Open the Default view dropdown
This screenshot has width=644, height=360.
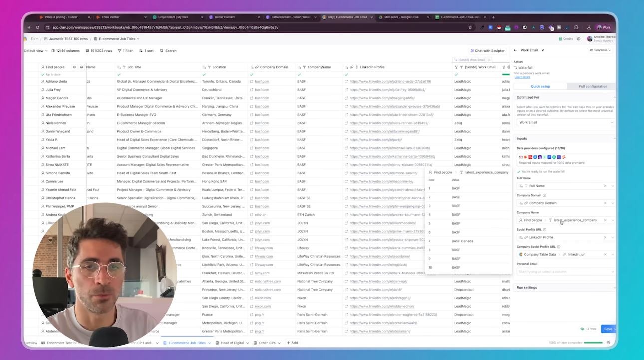tap(35, 51)
